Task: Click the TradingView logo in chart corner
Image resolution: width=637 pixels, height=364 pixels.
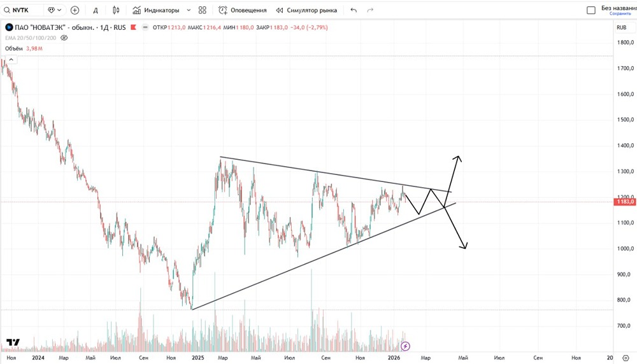Action: tap(13, 342)
